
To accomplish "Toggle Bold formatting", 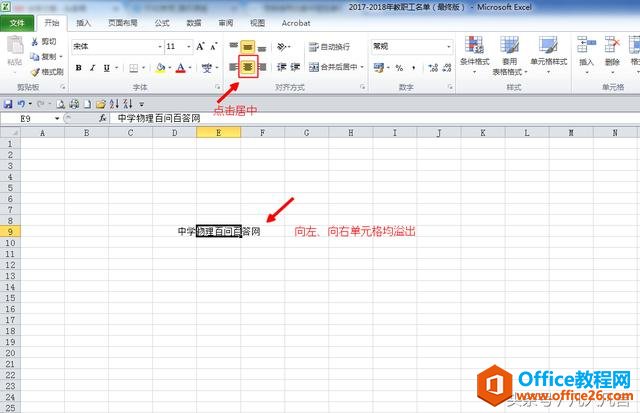I will point(78,68).
